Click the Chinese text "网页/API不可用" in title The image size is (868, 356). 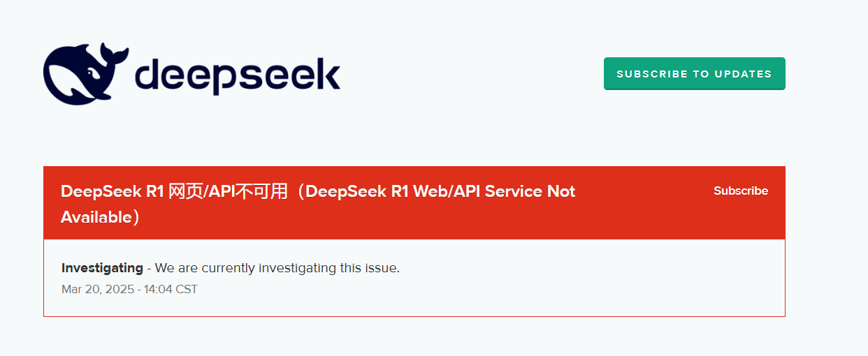coord(229,192)
